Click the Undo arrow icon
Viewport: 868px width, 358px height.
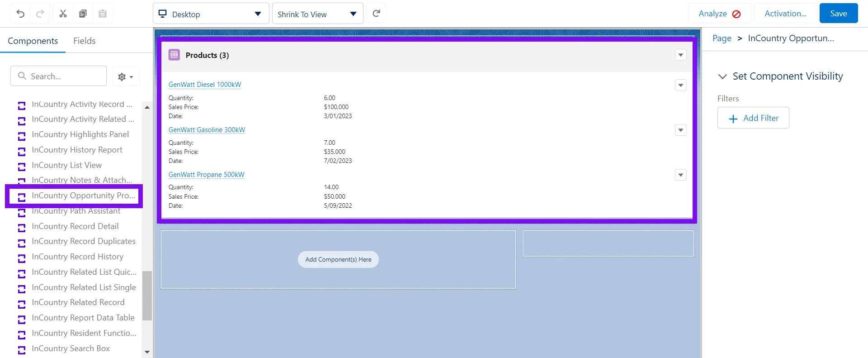coord(20,14)
